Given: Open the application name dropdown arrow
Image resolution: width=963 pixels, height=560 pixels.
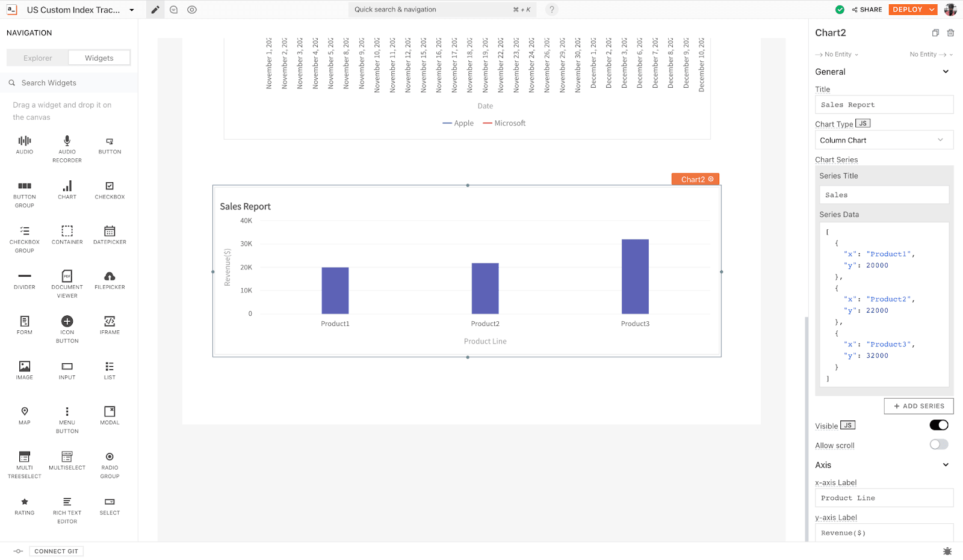Looking at the screenshot, I should pos(132,10).
